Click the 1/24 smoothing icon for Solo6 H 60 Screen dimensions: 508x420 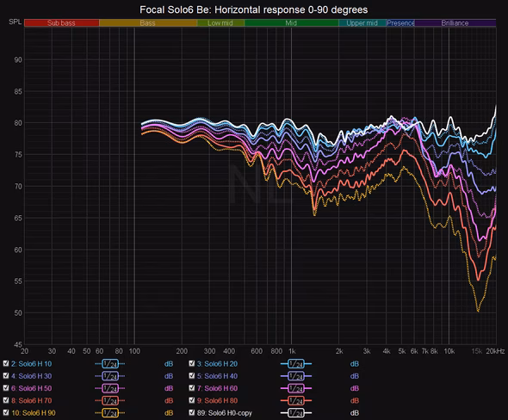tap(296, 389)
